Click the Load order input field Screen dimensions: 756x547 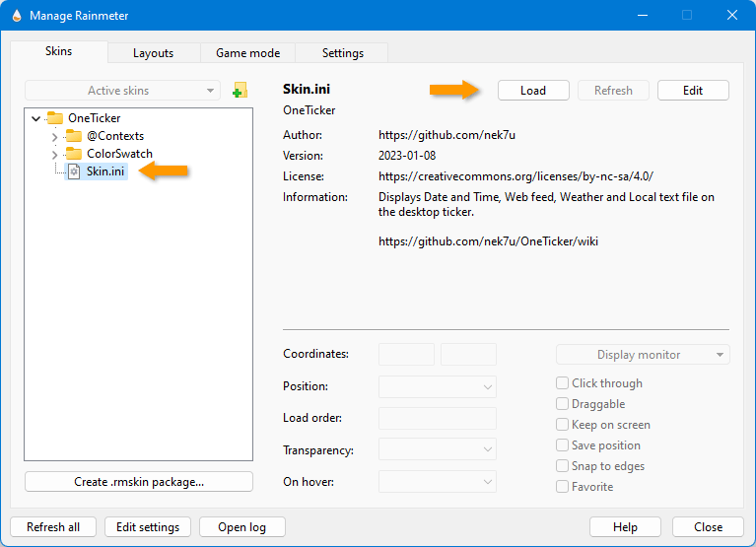pyautogui.click(x=438, y=418)
